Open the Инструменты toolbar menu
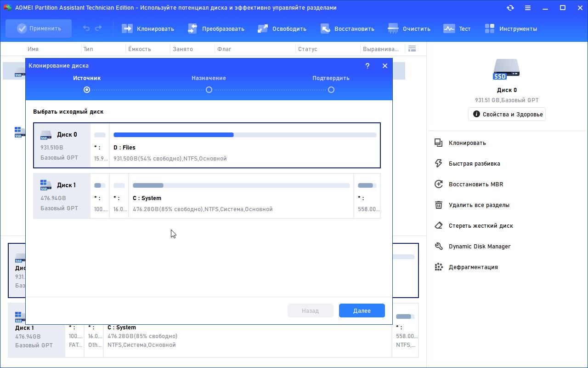 click(x=510, y=29)
